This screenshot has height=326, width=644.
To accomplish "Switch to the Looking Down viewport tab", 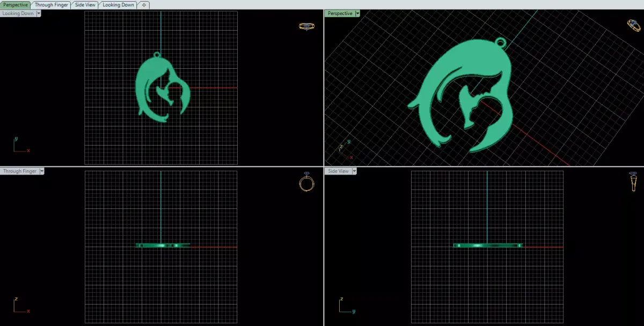I will 118,5.
